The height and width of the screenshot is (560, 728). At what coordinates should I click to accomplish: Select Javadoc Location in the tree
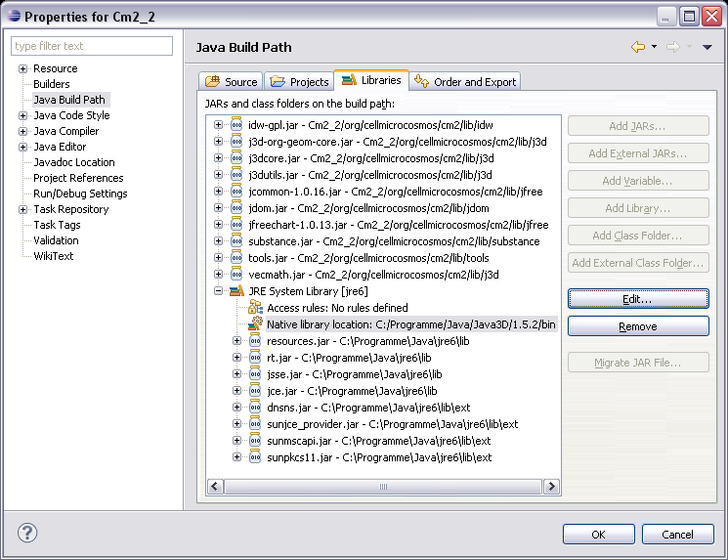(x=74, y=162)
